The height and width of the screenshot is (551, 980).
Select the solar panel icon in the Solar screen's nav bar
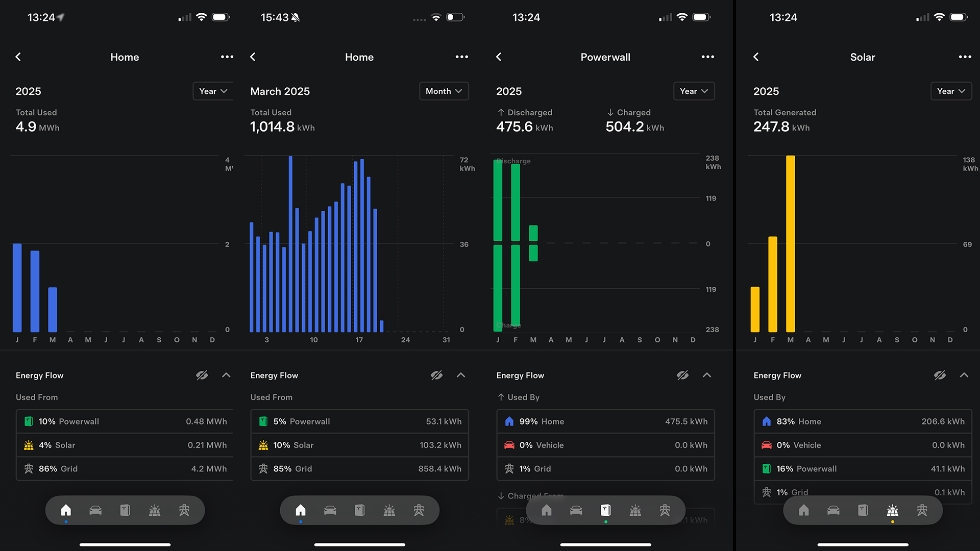[x=892, y=510]
